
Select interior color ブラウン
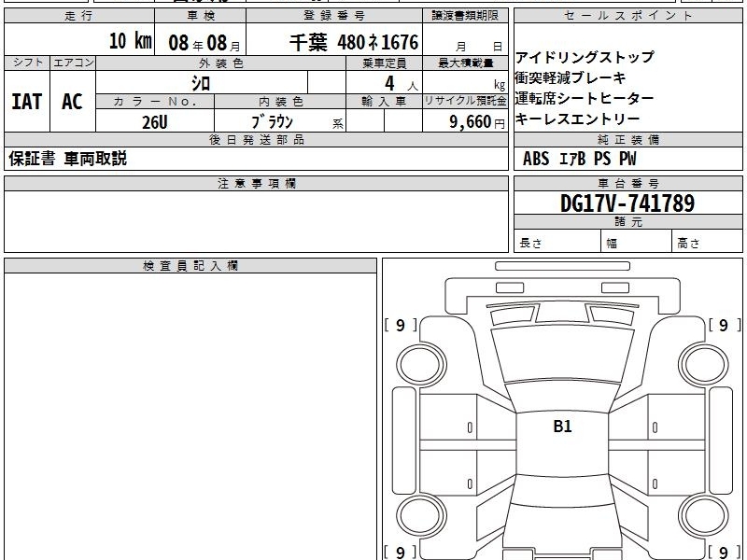click(x=272, y=121)
